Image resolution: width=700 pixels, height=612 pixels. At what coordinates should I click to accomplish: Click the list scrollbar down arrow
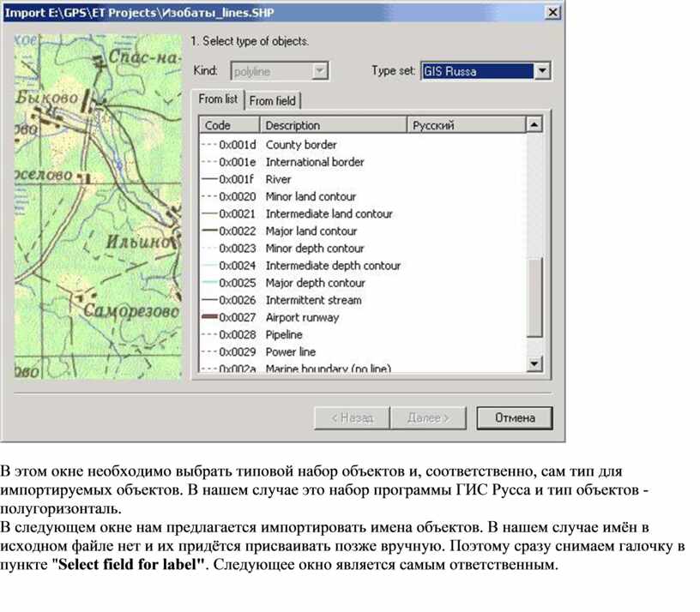pos(534,364)
